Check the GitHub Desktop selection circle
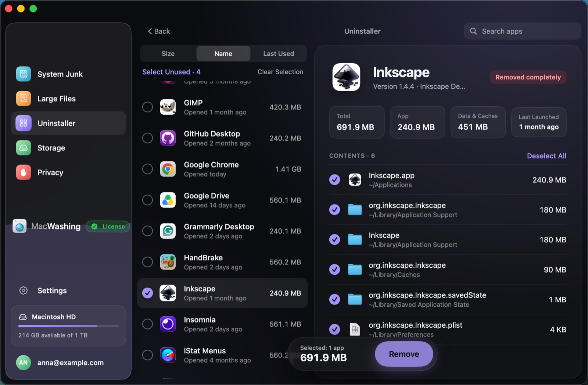The width and height of the screenshot is (588, 385). pyautogui.click(x=147, y=138)
